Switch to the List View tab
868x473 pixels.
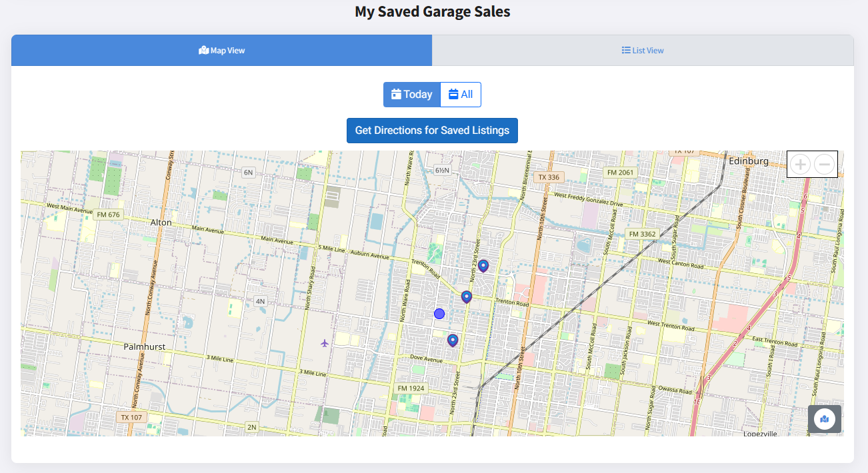coord(642,50)
